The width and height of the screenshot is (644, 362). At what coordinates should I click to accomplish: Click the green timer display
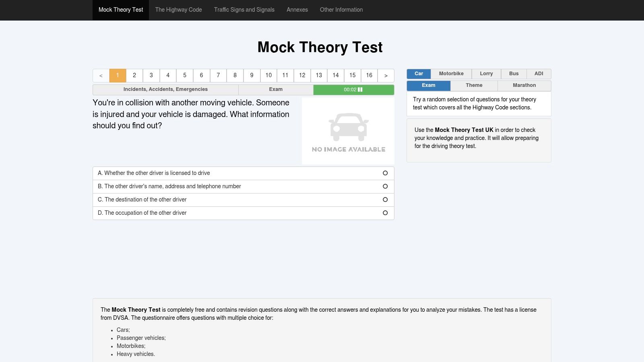click(x=354, y=90)
